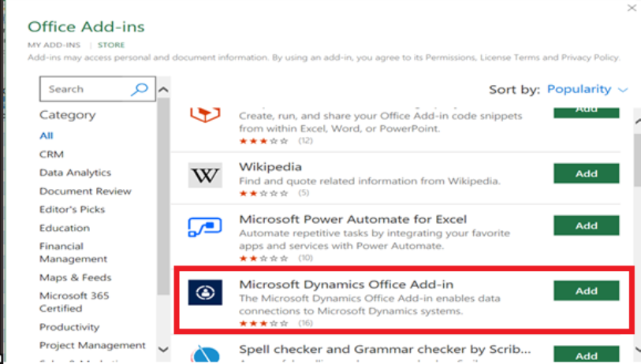Select the CRM category
The width and height of the screenshot is (641, 364).
tap(51, 154)
